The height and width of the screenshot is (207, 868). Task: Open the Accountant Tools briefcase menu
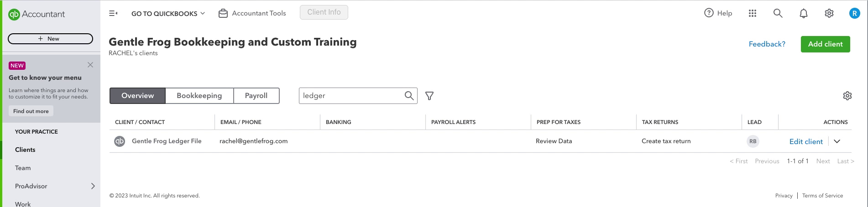coord(252,13)
